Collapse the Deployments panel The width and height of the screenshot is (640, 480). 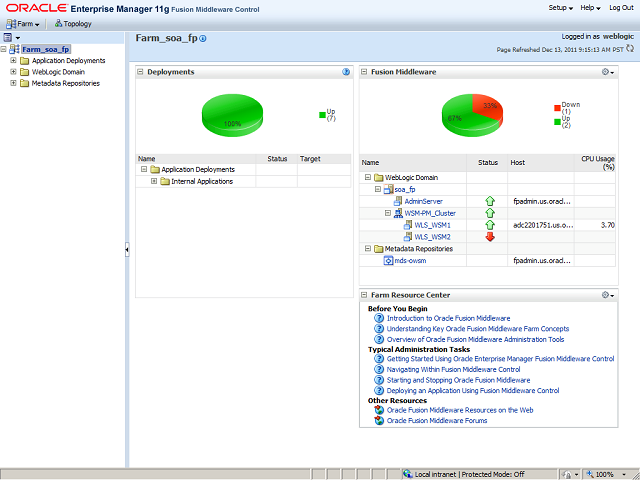(x=141, y=72)
